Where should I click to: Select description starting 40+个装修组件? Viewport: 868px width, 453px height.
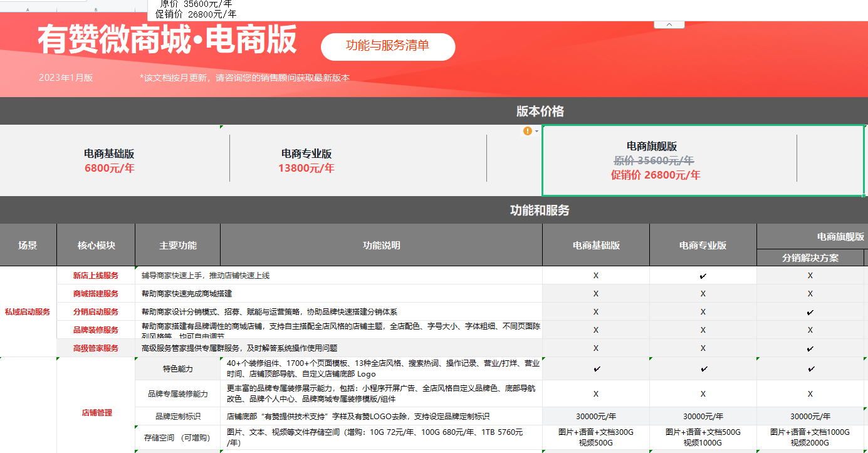pyautogui.click(x=381, y=368)
